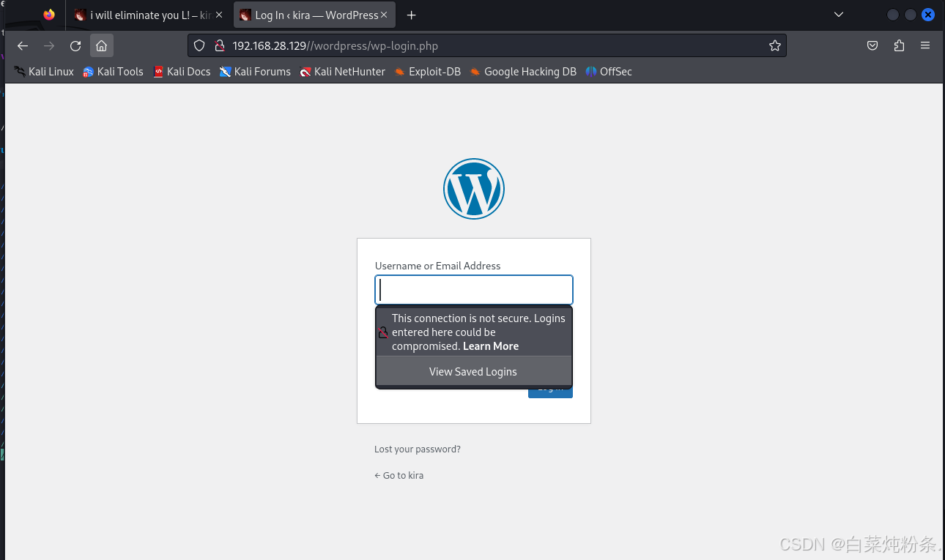Click the 'Username or Email Address' label
The image size is (945, 560).
tap(438, 266)
